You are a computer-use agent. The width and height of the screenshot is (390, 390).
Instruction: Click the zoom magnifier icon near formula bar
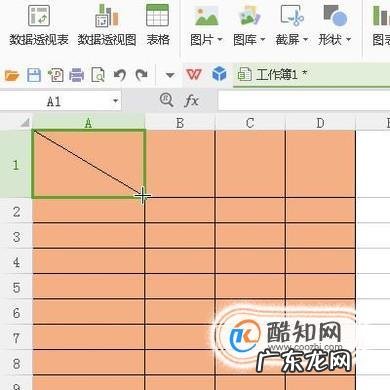point(166,100)
